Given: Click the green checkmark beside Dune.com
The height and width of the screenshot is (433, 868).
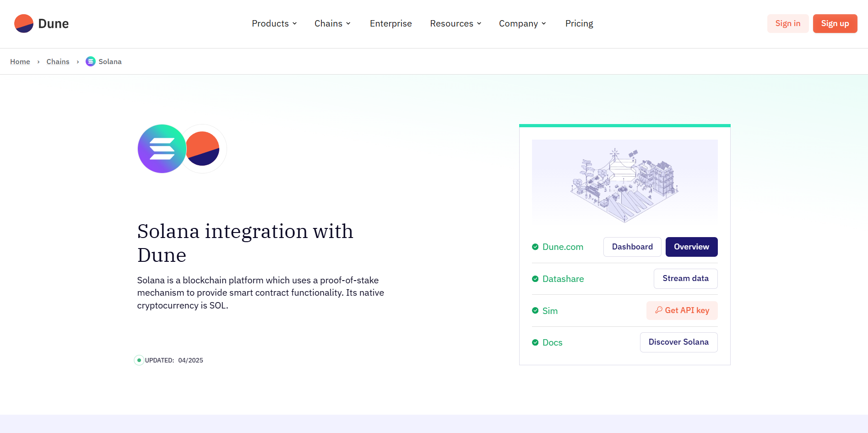Looking at the screenshot, I should click(535, 247).
